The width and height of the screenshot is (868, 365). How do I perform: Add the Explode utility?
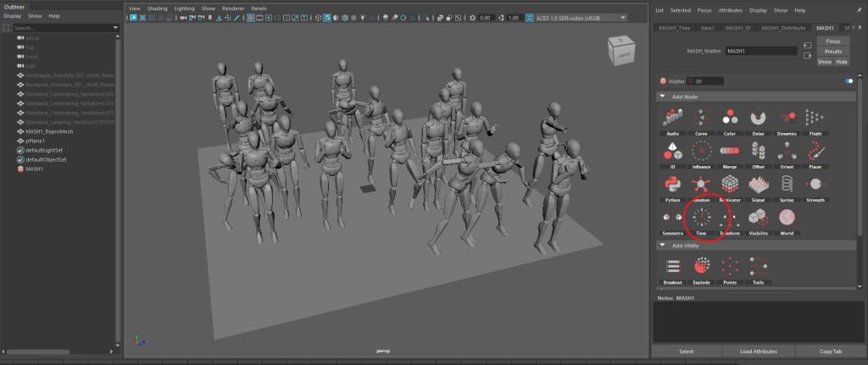pyautogui.click(x=701, y=268)
